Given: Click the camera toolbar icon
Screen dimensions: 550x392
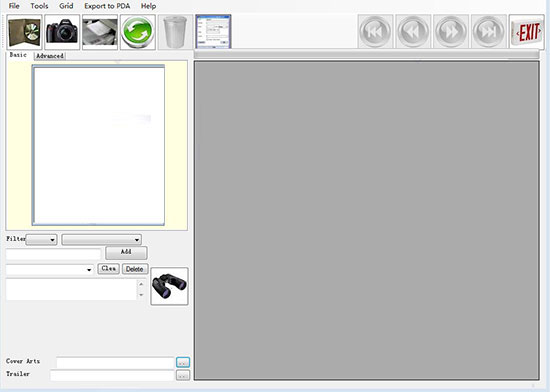Looking at the screenshot, I should point(62,32).
